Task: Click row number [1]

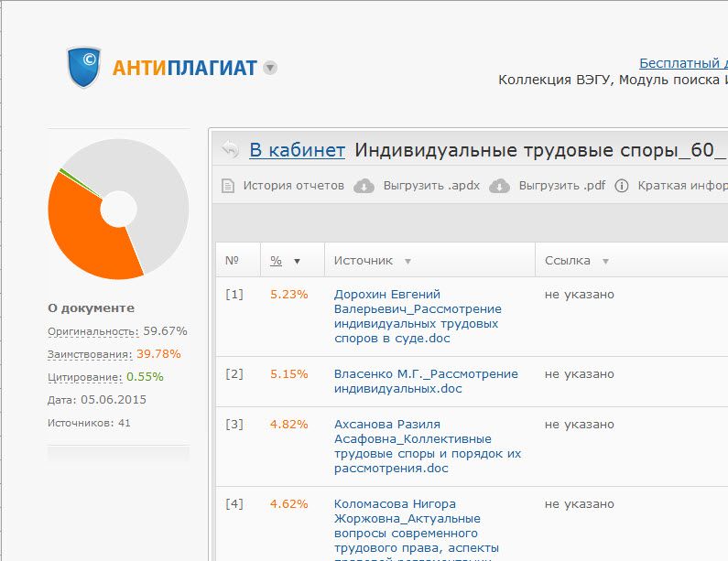Action: (x=234, y=295)
